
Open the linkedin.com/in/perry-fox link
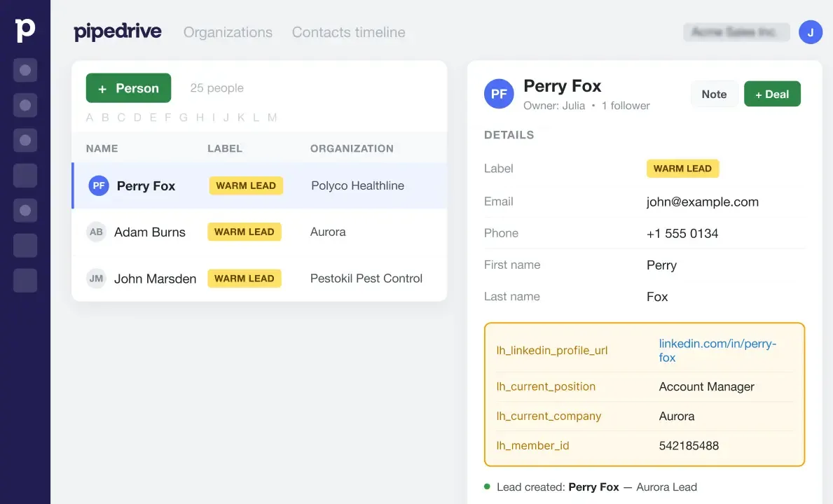[x=717, y=350]
